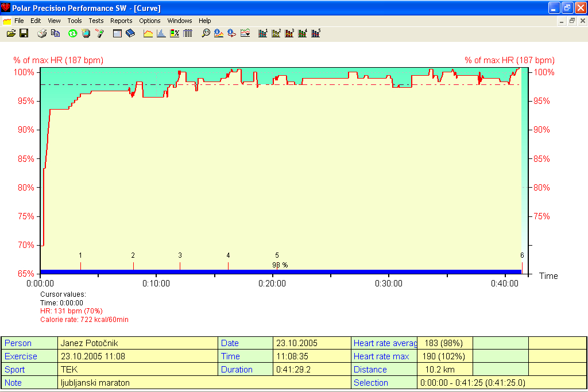Click the Print icon in toolbar
This screenshot has height=392, width=588.
pos(42,33)
